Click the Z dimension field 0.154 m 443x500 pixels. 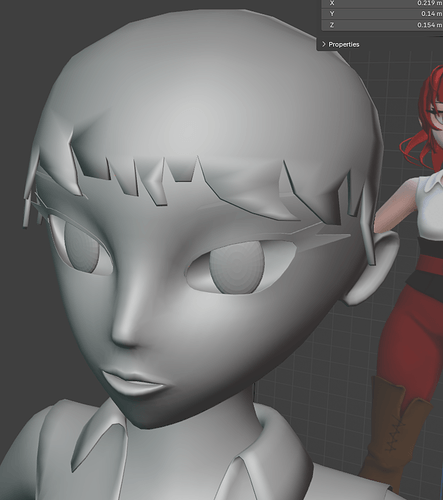tap(382, 25)
